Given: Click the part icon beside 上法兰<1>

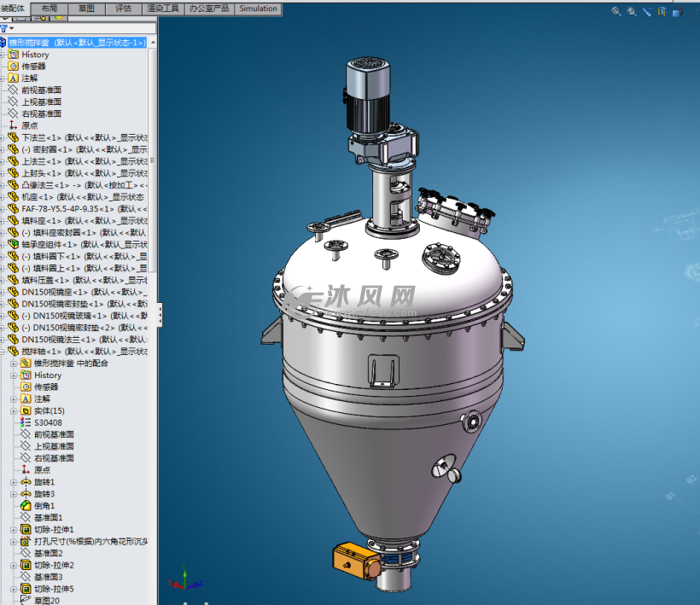Looking at the screenshot, I should click(x=14, y=161).
